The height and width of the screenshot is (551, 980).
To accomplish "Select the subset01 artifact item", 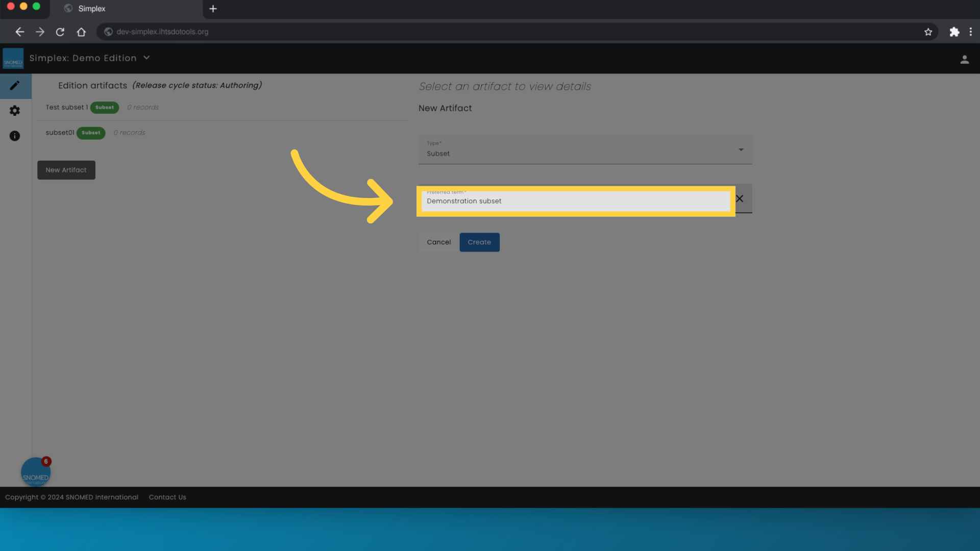I will click(60, 132).
